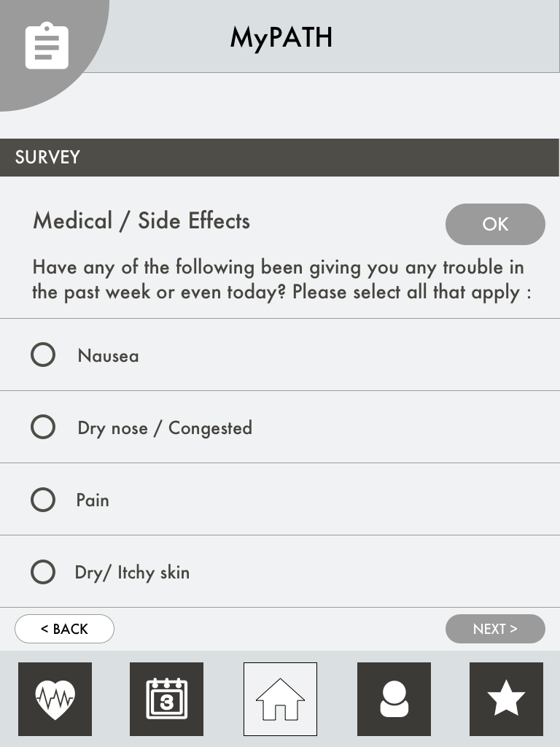Click the survey question text paragraph

pos(281,279)
